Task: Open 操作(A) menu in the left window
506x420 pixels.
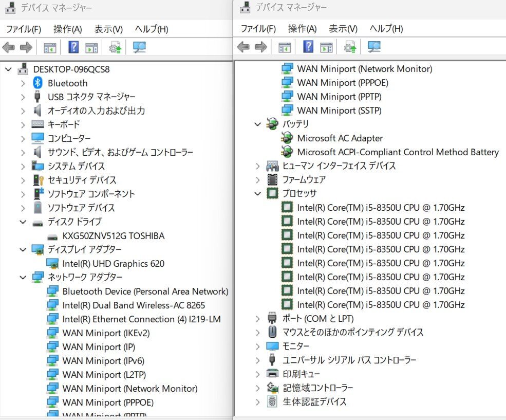Action: coord(68,29)
